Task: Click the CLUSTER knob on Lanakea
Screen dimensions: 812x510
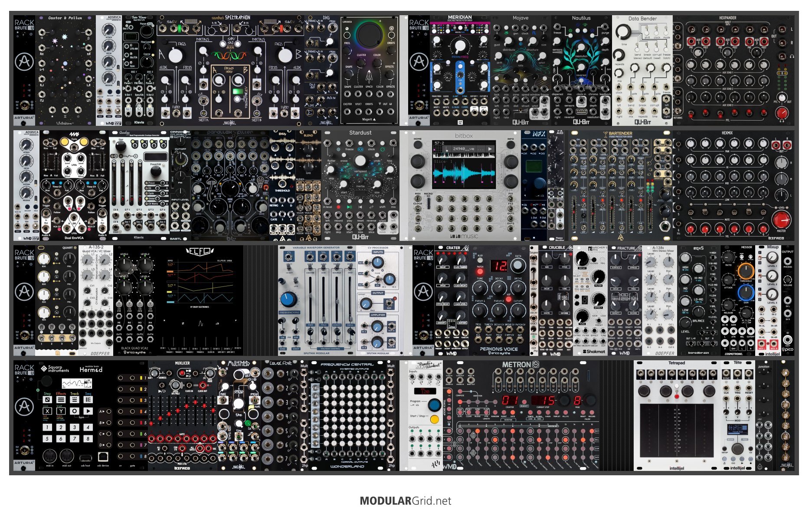Action: pyautogui.click(x=361, y=62)
